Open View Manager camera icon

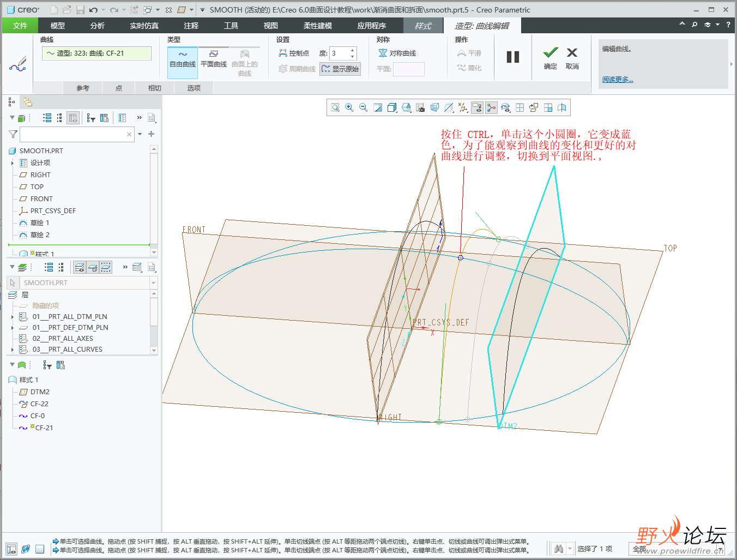click(420, 107)
